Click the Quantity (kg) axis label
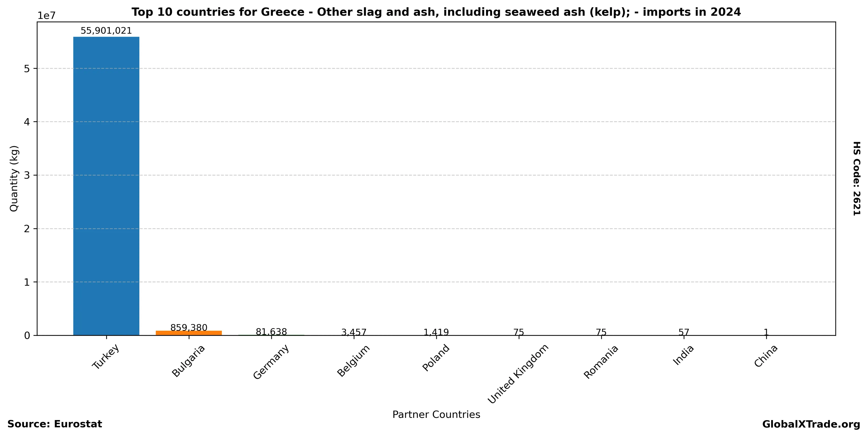The image size is (868, 437). [x=13, y=178]
